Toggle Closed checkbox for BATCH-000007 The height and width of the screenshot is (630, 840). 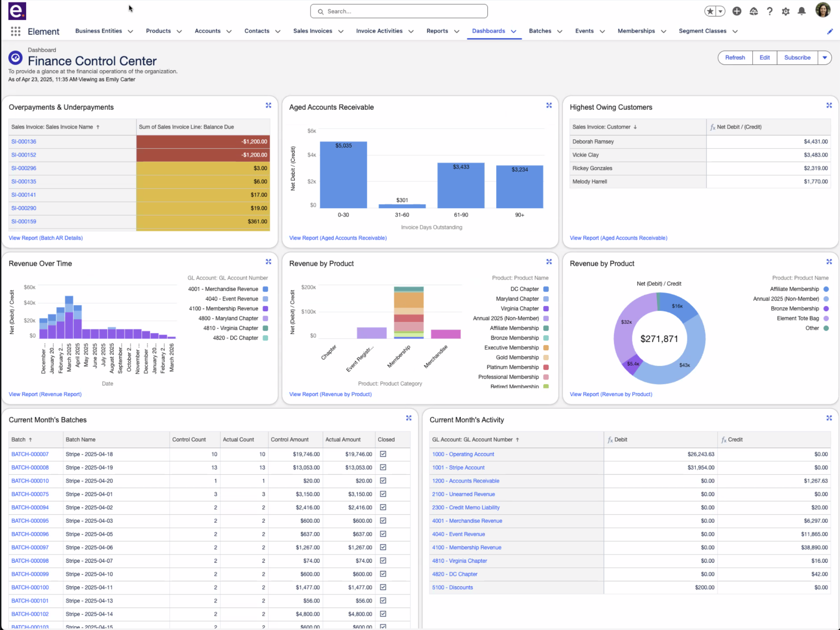tap(383, 454)
